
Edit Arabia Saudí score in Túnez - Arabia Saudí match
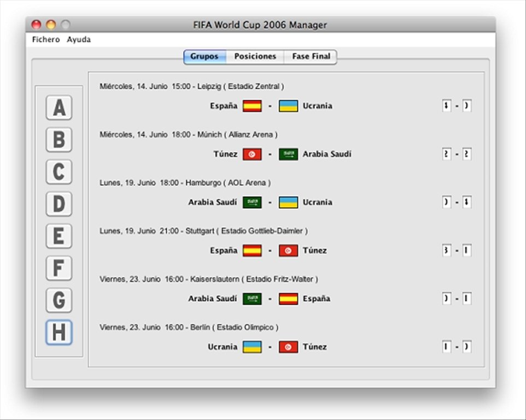click(467, 154)
